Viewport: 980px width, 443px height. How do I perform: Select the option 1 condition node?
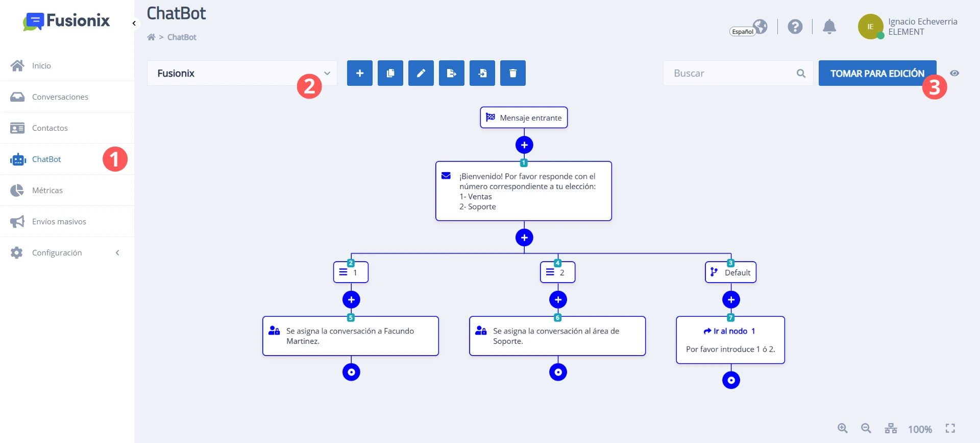coord(351,272)
